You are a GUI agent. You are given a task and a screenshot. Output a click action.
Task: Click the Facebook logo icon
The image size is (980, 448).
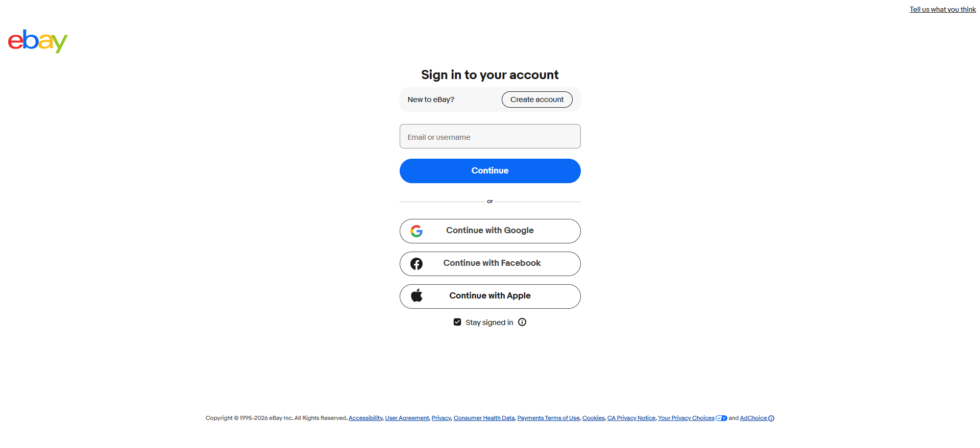point(416,264)
